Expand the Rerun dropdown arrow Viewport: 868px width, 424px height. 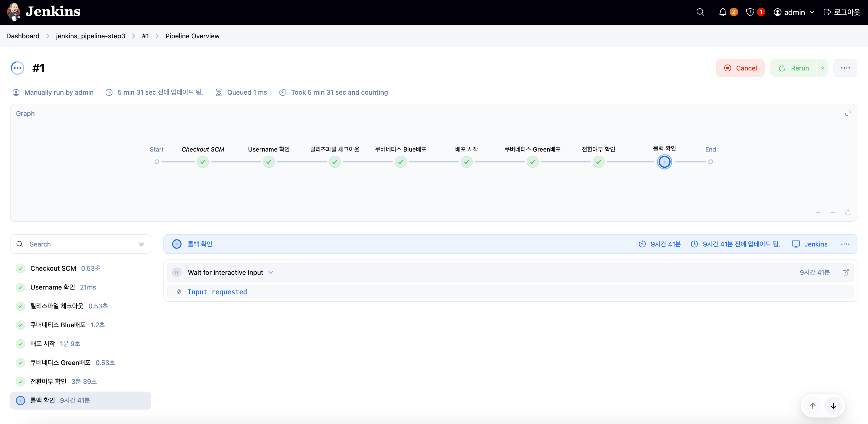click(x=822, y=68)
